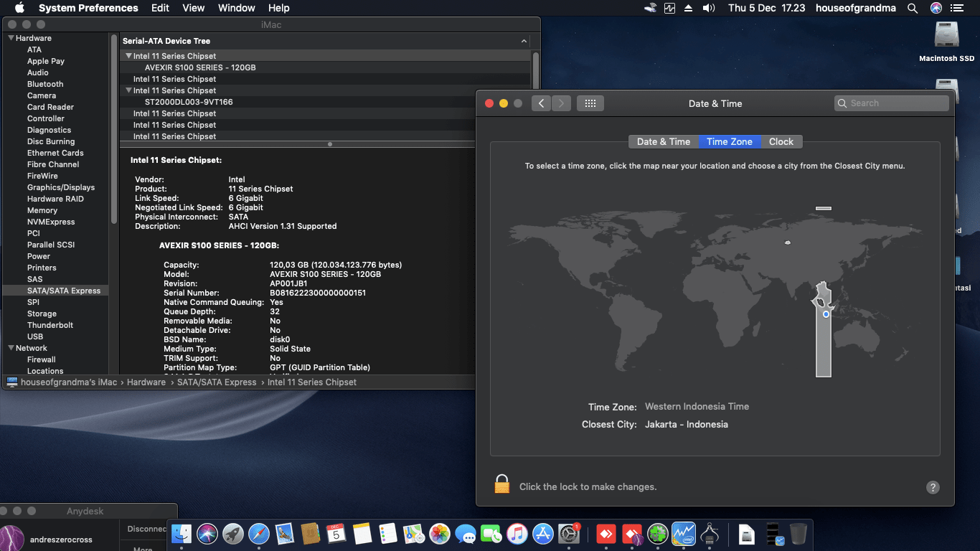Select Thunderbolt in the hardware sidebar
Viewport: 980px width, 551px height.
click(x=50, y=325)
